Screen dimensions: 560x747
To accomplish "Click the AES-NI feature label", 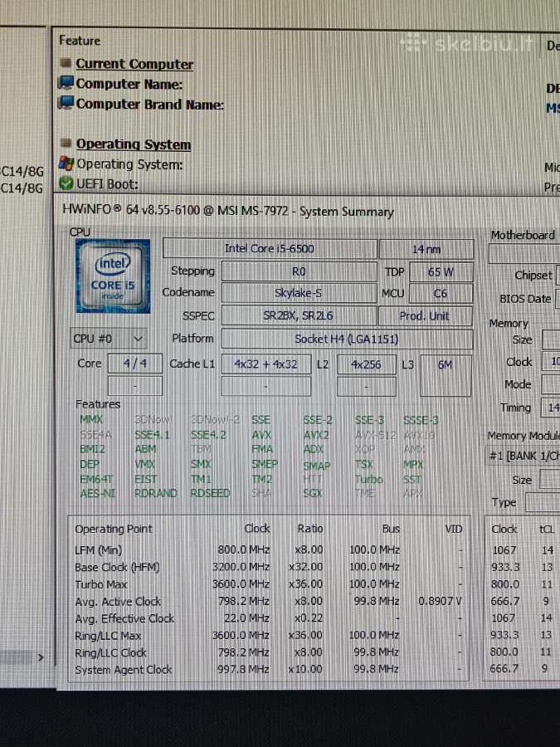I will [98, 494].
